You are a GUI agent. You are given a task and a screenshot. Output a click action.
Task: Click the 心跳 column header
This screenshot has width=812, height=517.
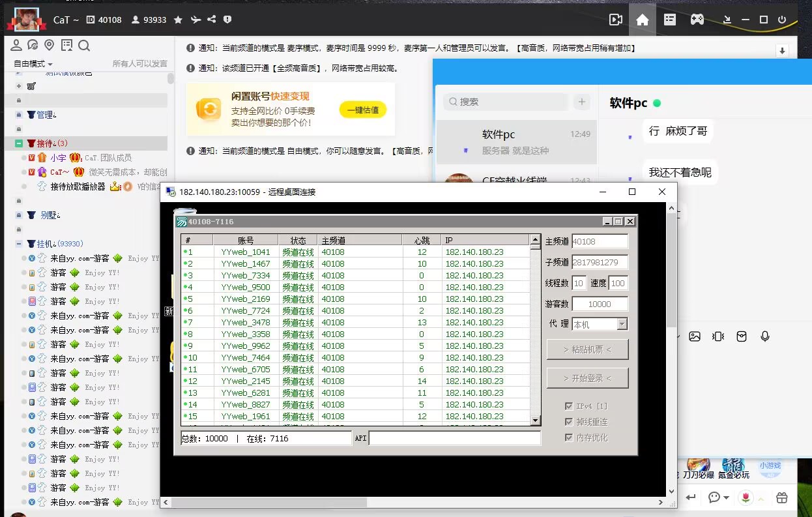(422, 240)
